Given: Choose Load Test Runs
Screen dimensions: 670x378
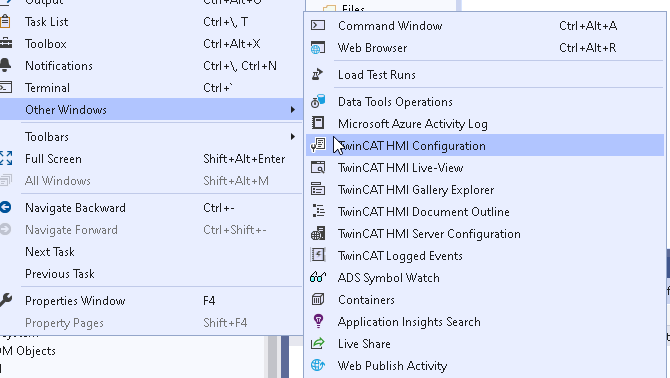Looking at the screenshot, I should pyautogui.click(x=485, y=75).
